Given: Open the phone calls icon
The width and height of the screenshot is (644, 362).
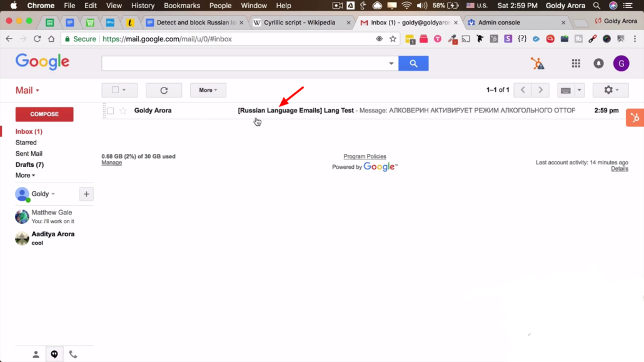Looking at the screenshot, I should [x=73, y=354].
